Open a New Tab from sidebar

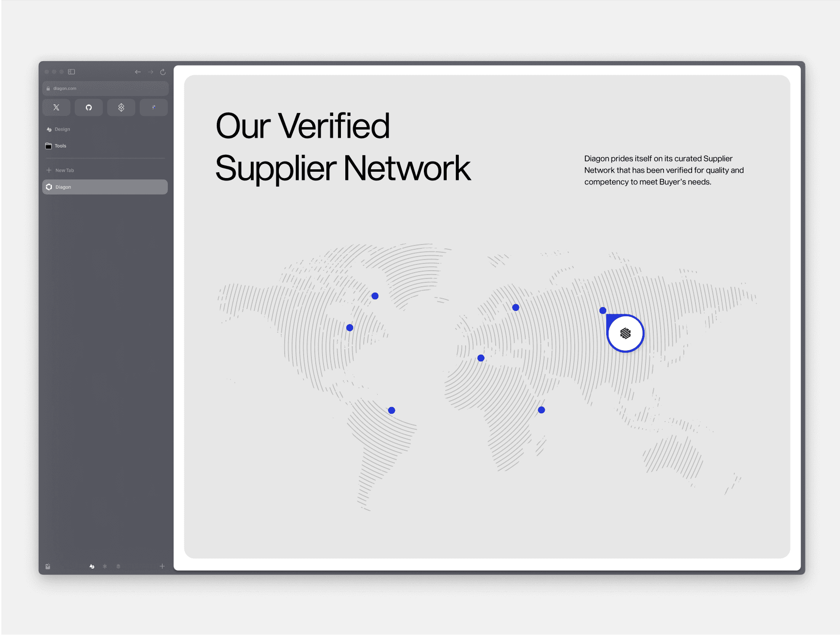click(64, 170)
